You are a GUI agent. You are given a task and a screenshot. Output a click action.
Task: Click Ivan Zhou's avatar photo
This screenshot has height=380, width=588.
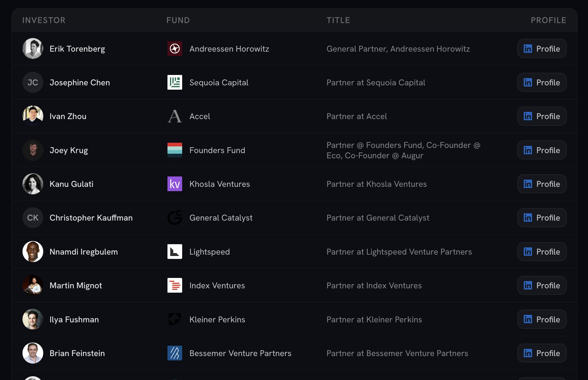(33, 116)
